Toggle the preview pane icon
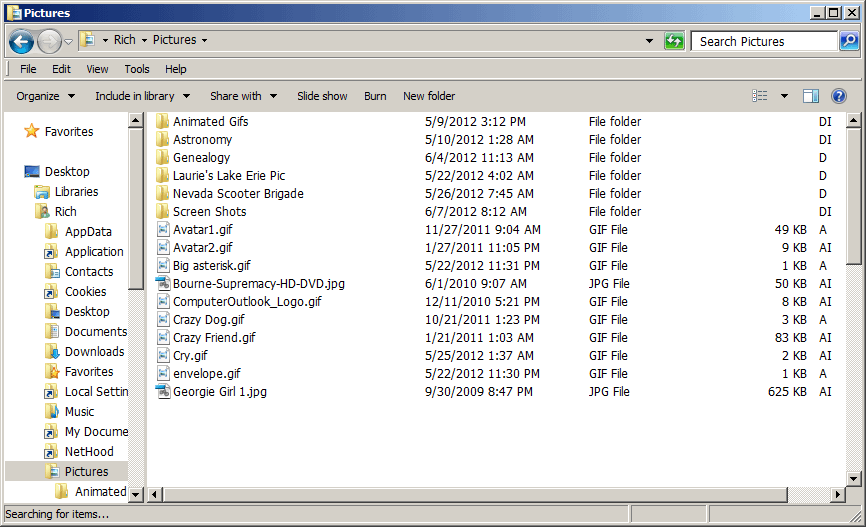 [x=811, y=96]
